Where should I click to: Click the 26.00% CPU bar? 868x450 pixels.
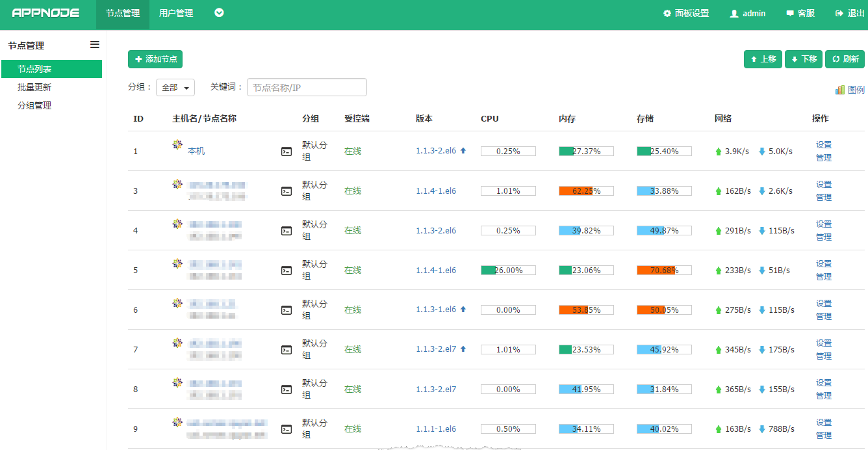click(x=508, y=270)
